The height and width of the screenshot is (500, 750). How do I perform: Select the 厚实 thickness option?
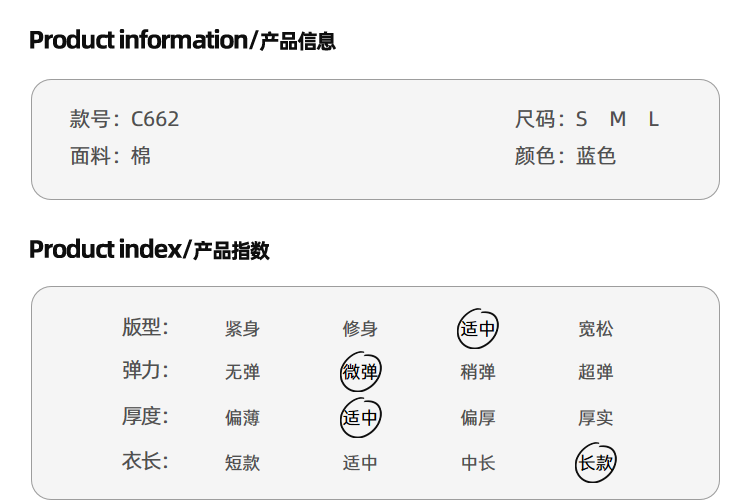coord(596,418)
